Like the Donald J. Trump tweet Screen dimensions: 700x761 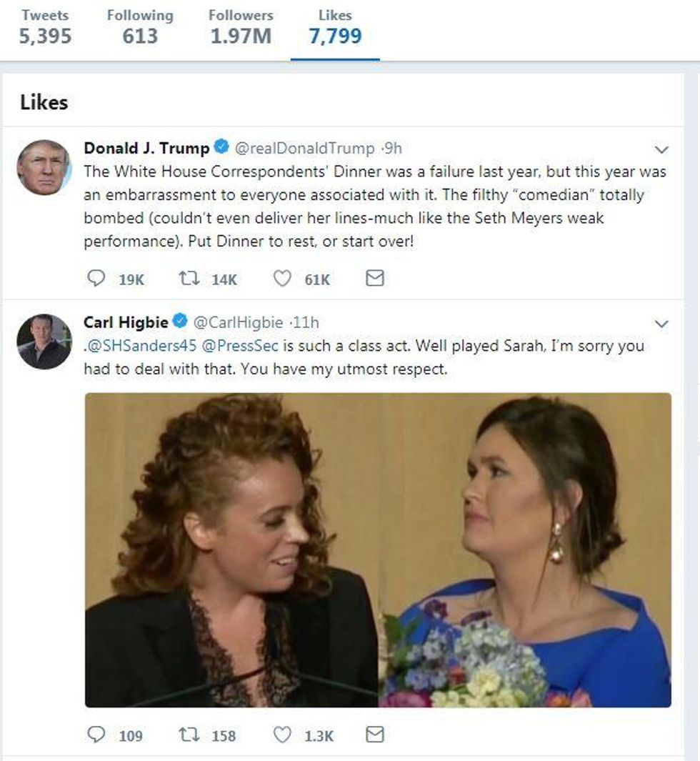pyautogui.click(x=283, y=279)
